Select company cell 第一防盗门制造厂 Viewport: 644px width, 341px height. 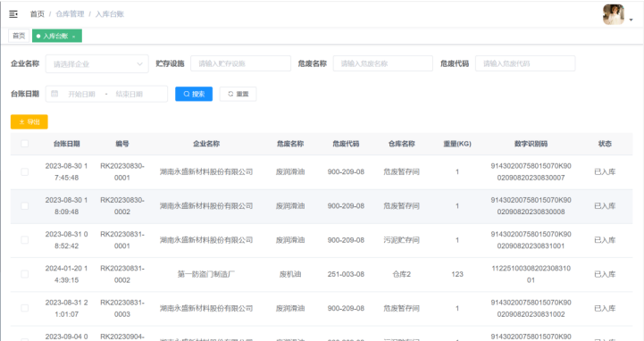tap(206, 274)
